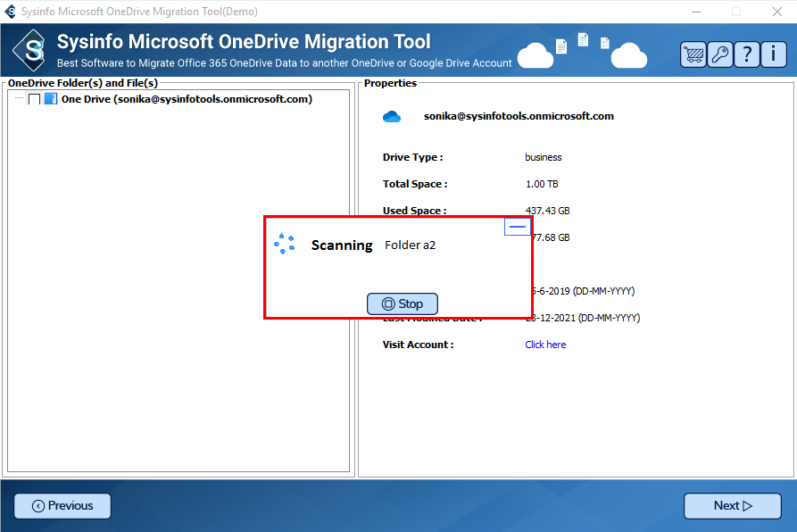Open the help question mark icon
Image resolution: width=797 pixels, height=532 pixels.
747,54
